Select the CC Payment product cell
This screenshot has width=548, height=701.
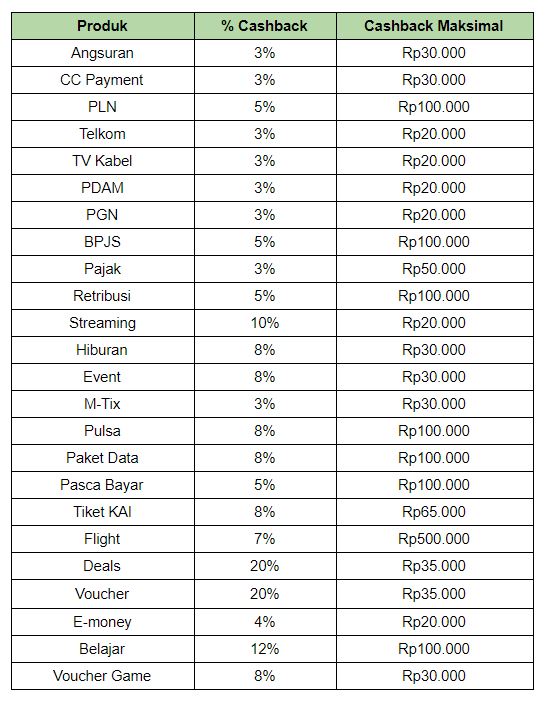click(103, 80)
